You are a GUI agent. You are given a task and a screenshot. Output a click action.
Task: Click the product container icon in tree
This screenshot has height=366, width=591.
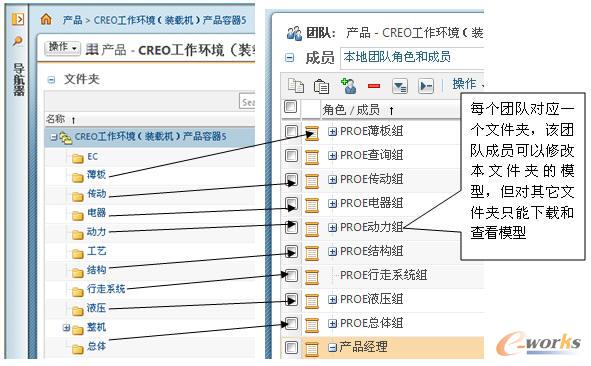[66, 138]
